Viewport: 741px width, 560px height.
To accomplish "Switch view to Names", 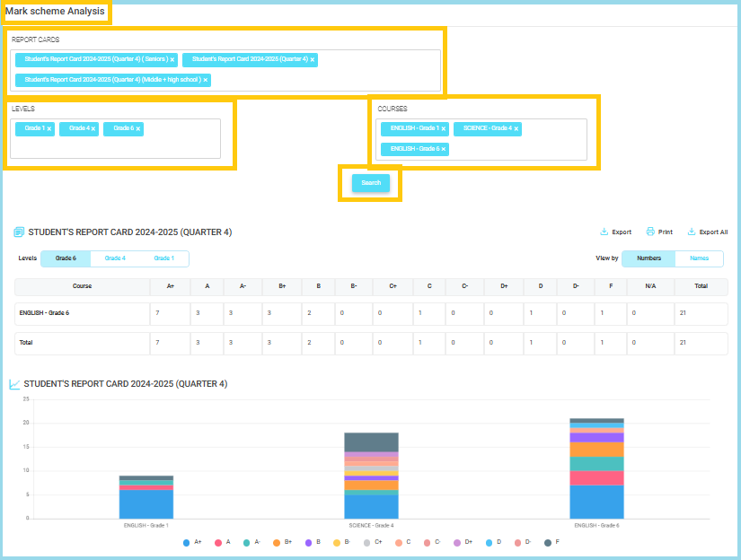I will point(699,258).
